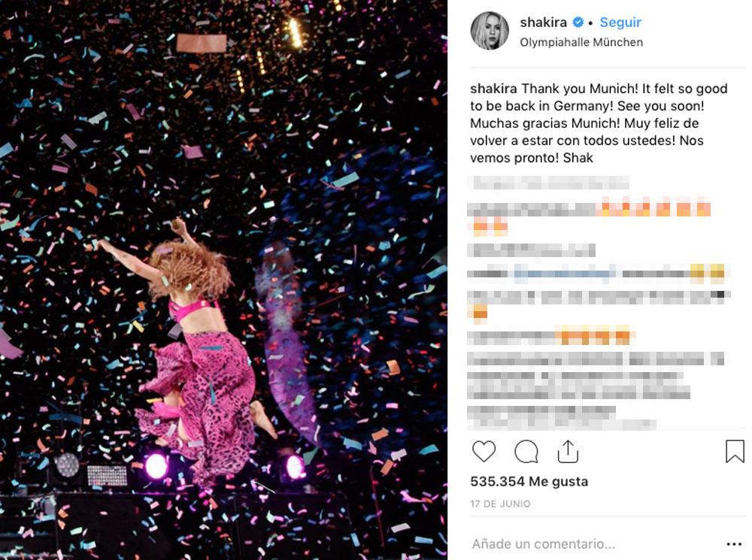Open the comment speech bubble icon
The width and height of the screenshot is (752, 560).
526,452
